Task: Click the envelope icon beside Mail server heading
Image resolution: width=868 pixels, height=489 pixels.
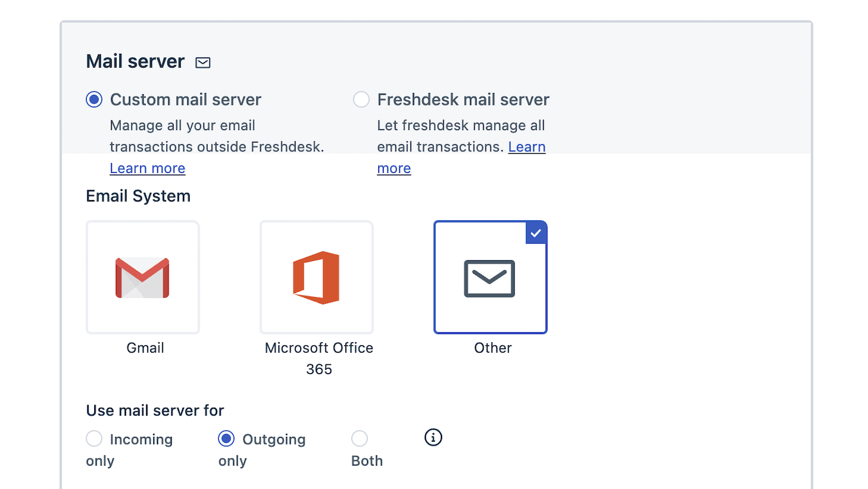Action: 202,62
